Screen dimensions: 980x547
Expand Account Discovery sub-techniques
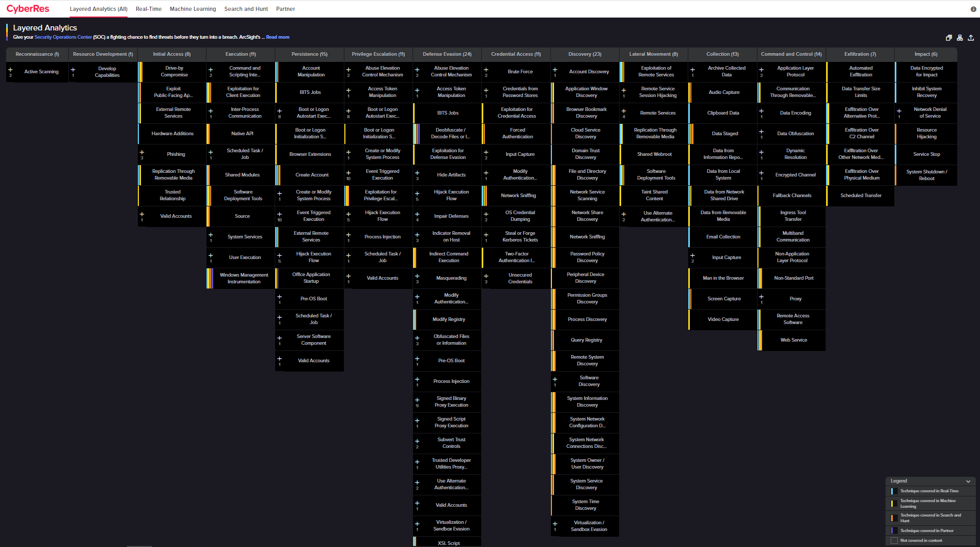[x=555, y=70]
